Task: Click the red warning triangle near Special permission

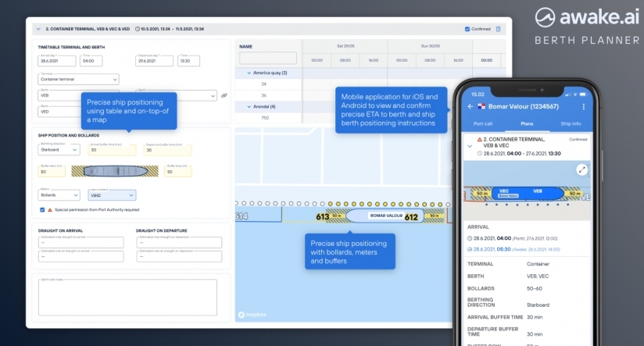Action: coord(50,210)
